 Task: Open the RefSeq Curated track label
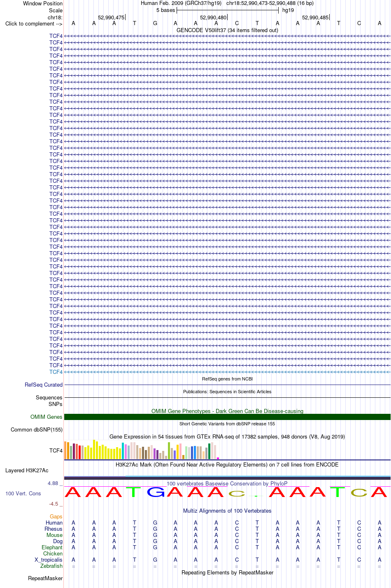coord(44,385)
